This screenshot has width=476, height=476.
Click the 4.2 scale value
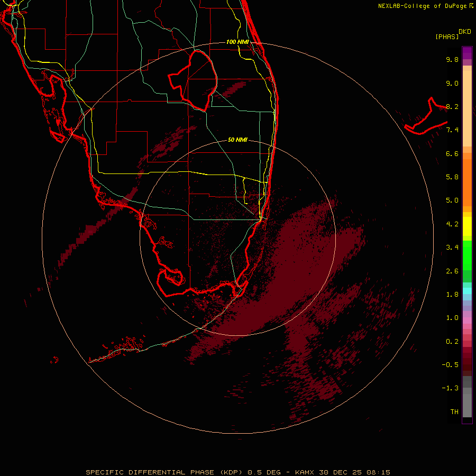point(452,224)
